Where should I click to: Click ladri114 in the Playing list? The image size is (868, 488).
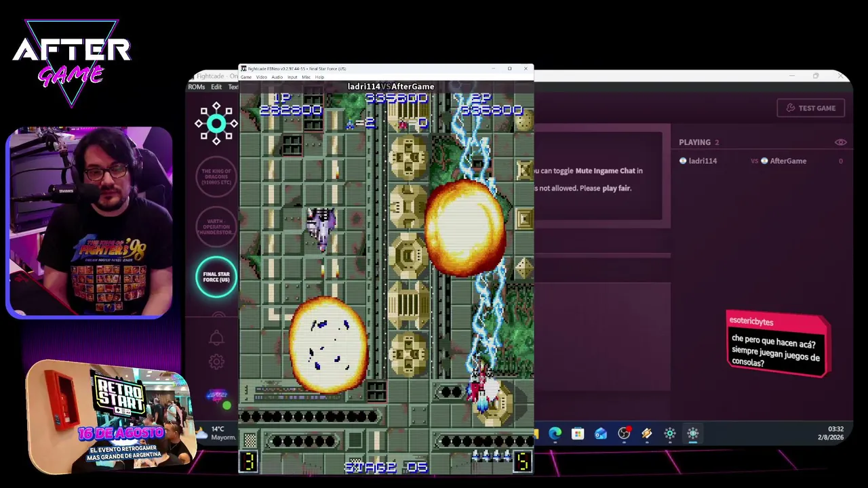click(x=703, y=161)
